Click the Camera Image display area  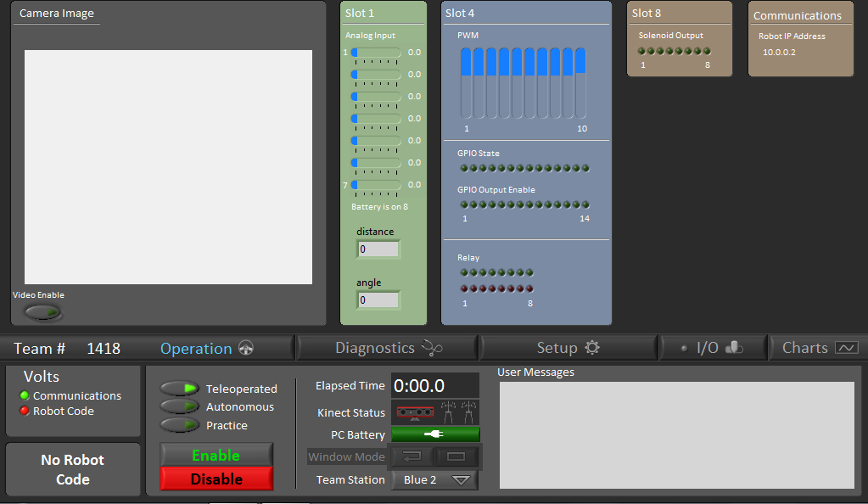[x=168, y=167]
